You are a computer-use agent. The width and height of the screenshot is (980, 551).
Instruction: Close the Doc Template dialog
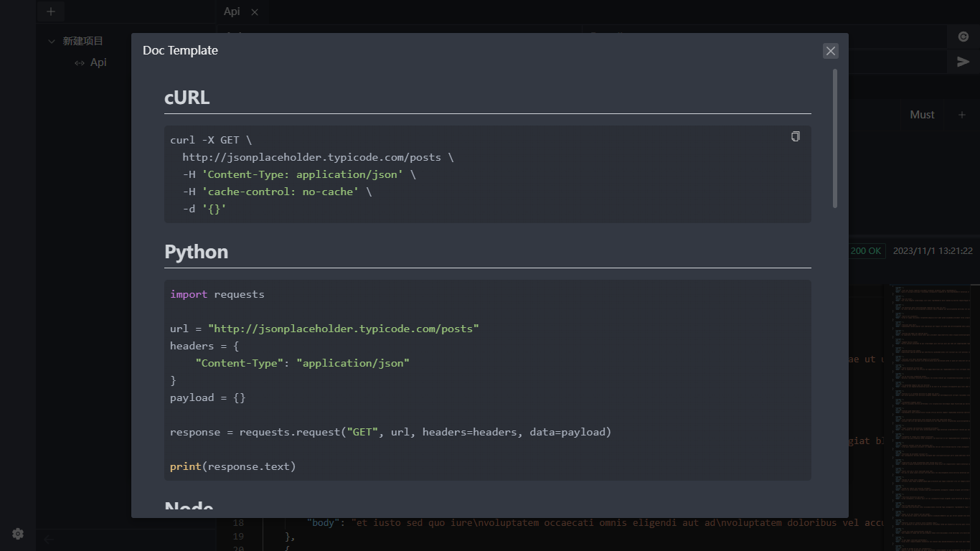pos(831,51)
